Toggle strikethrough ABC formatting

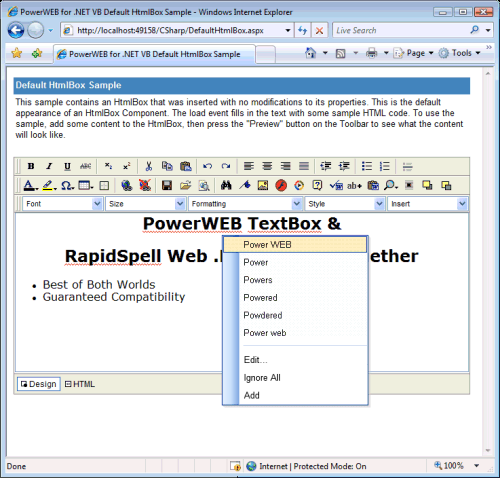coord(86,166)
